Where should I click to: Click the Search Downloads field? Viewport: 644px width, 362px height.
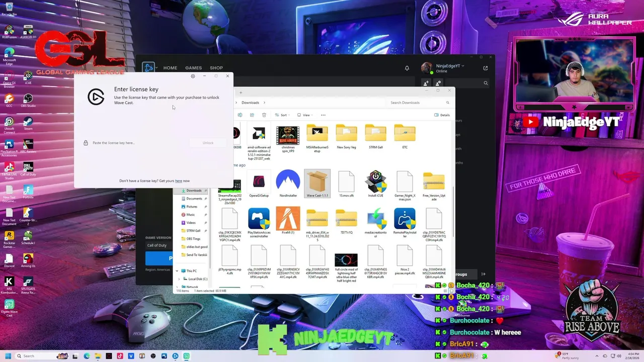(x=419, y=103)
